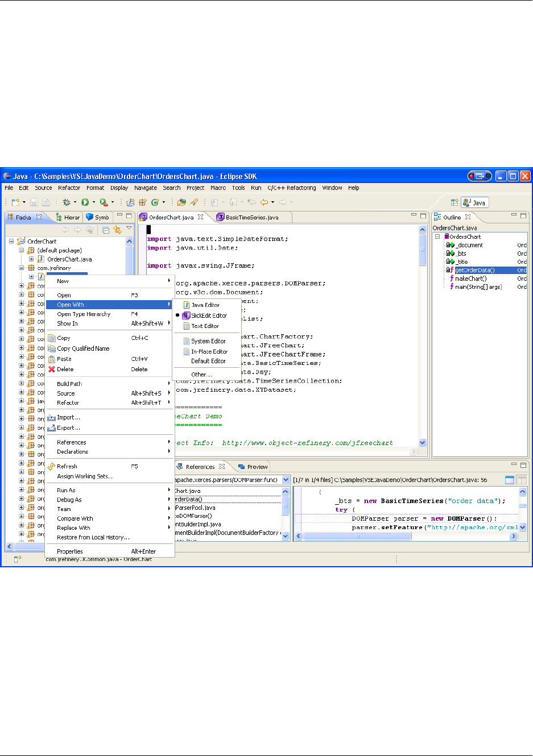Collapse the com.jrefinery package node
The image size is (533, 756).
[x=21, y=268]
